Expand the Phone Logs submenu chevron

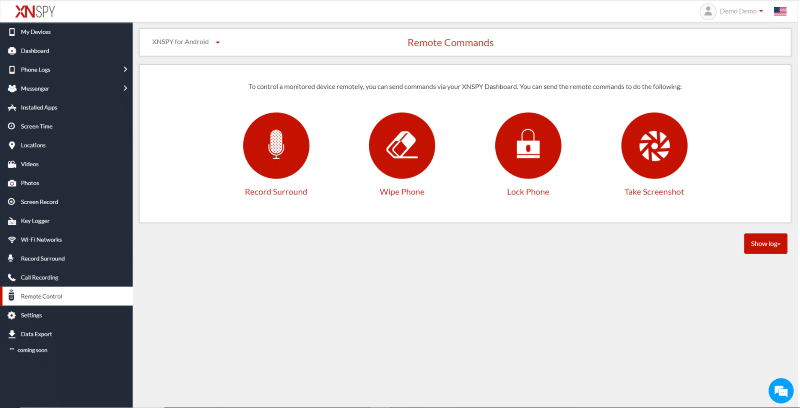tap(126, 69)
